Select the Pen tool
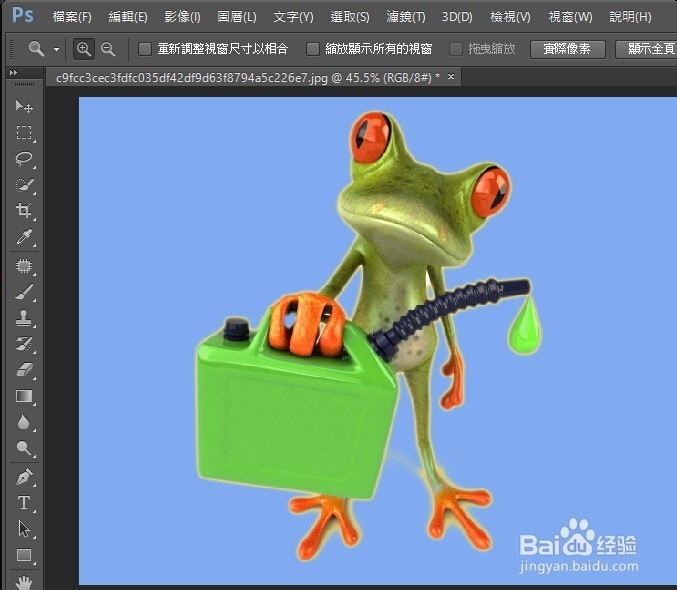Image resolution: width=677 pixels, height=590 pixels. [x=24, y=477]
